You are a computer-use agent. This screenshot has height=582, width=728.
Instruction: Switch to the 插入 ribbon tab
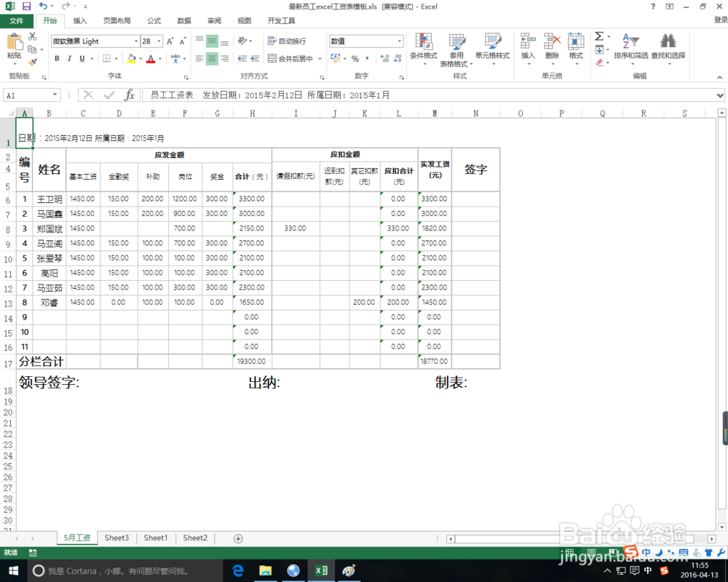point(80,21)
